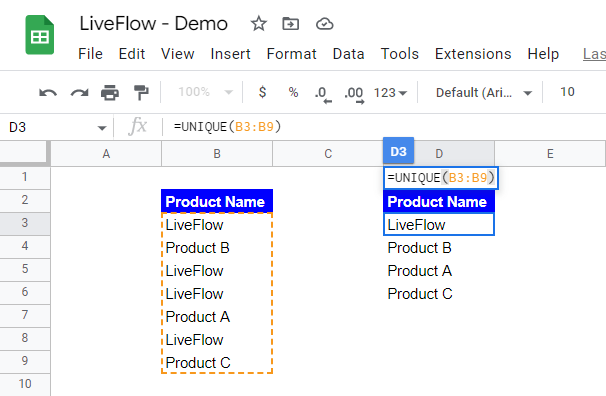Click the Print icon
The height and width of the screenshot is (396, 606).
(110, 93)
